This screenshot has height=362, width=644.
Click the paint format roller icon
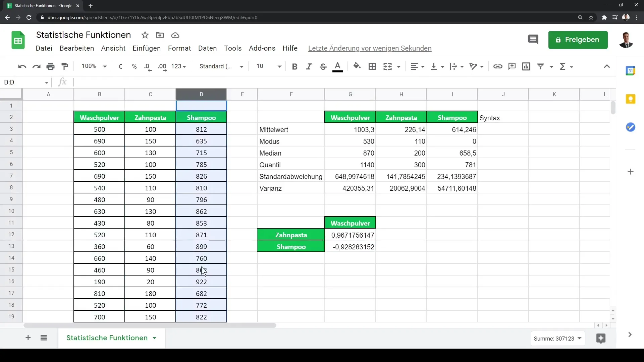coord(65,66)
